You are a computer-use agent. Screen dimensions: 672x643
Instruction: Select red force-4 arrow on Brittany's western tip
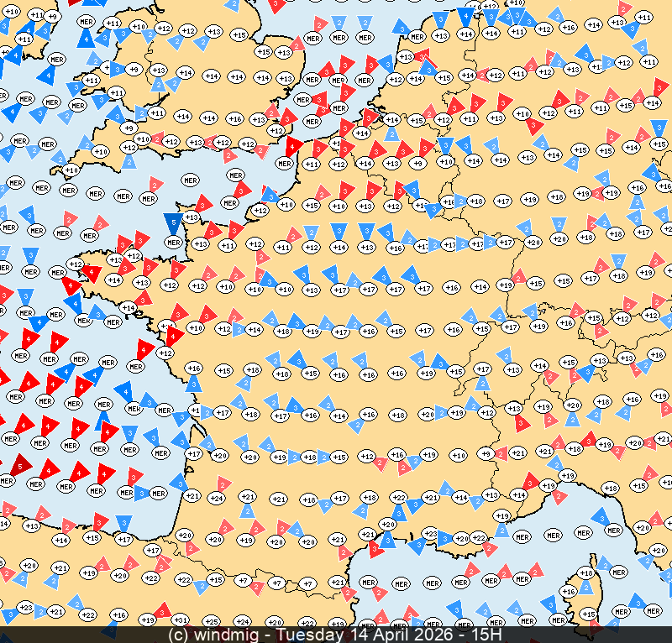point(92,274)
